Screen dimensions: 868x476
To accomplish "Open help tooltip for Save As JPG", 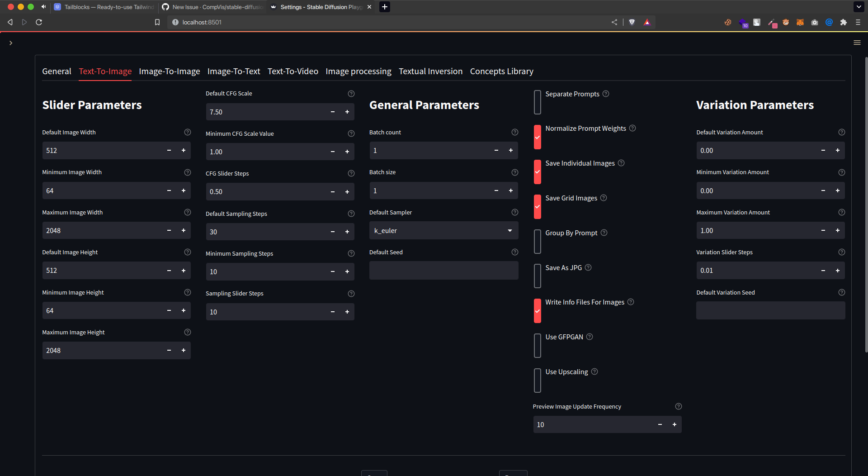I will point(588,267).
